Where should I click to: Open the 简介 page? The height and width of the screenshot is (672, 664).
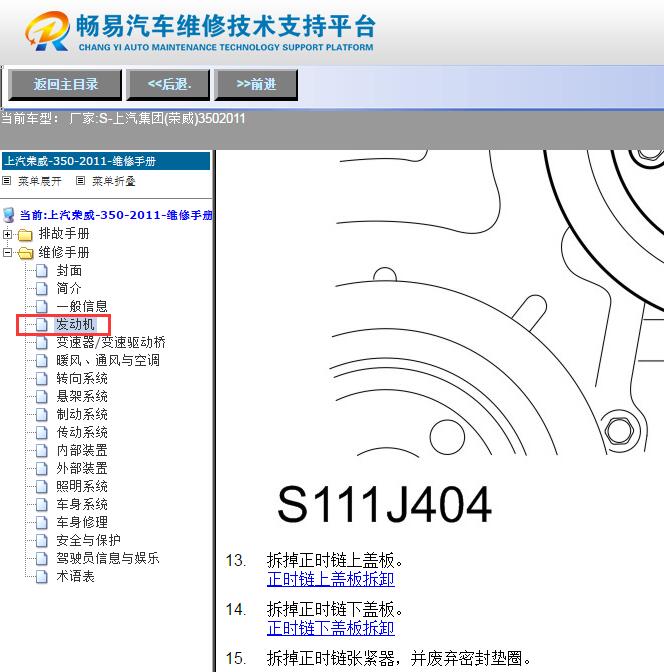[69, 288]
